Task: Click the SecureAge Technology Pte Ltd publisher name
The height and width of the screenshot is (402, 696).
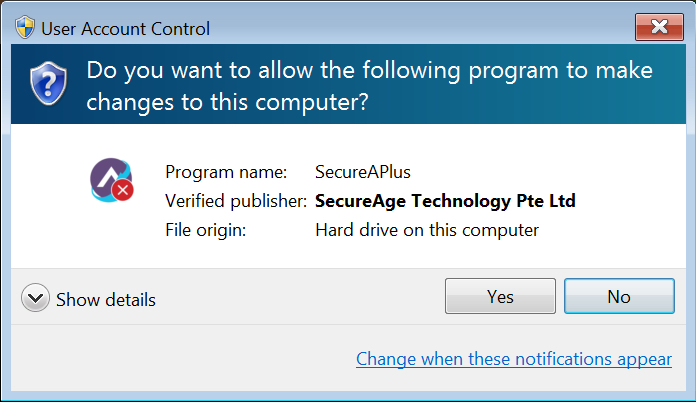Action: pyautogui.click(x=445, y=201)
